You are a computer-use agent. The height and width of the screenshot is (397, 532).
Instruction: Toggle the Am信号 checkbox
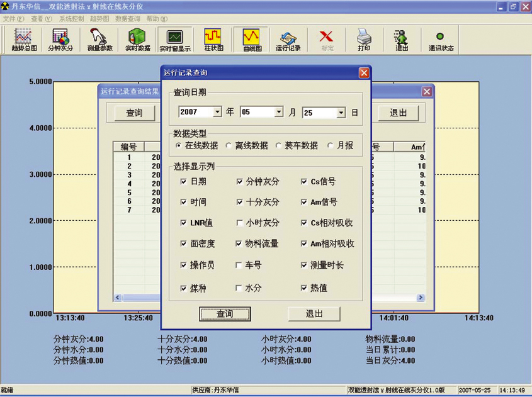[304, 203]
